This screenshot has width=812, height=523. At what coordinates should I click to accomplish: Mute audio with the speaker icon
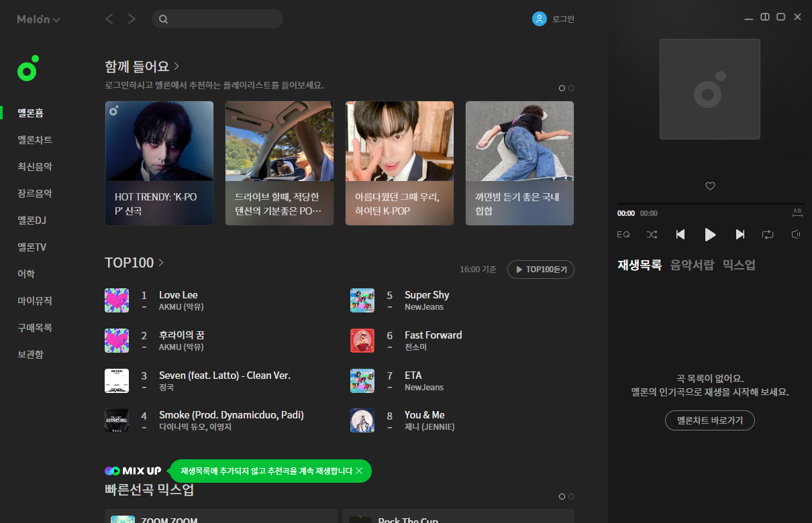tap(795, 234)
